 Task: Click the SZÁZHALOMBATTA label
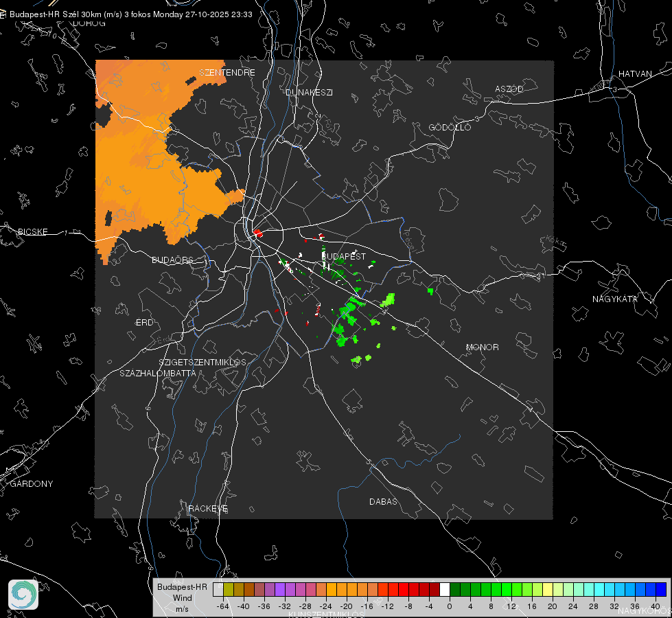point(158,373)
